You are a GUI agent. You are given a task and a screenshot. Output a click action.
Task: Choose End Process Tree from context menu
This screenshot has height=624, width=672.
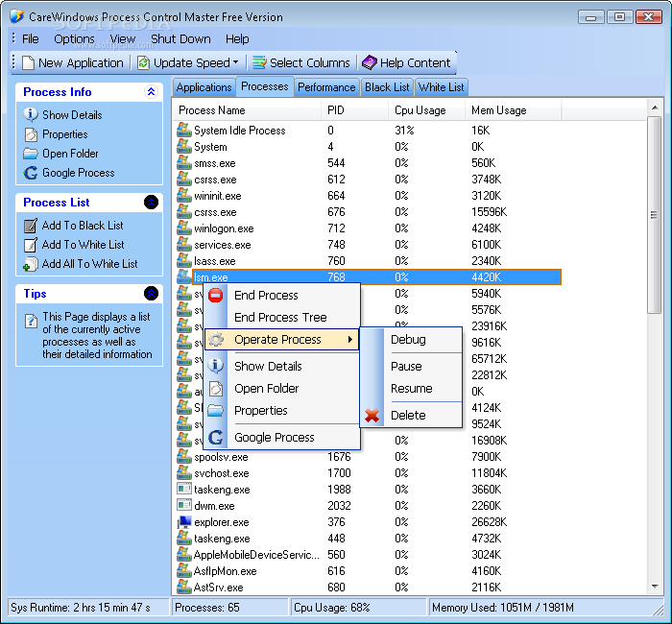point(280,317)
